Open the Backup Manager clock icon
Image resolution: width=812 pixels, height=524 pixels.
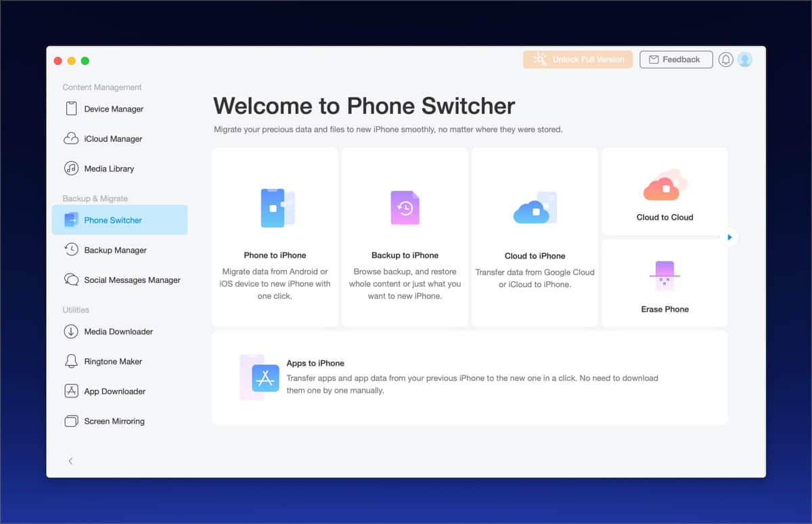click(x=71, y=250)
